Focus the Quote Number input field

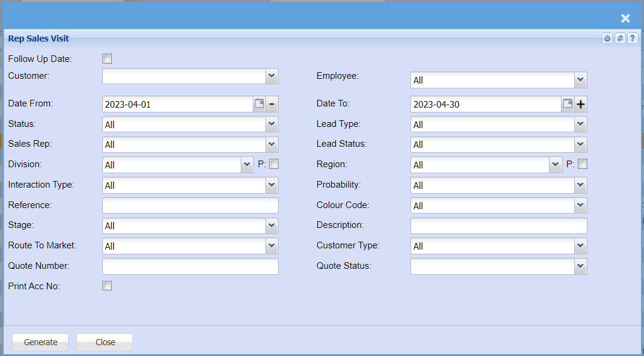(190, 266)
